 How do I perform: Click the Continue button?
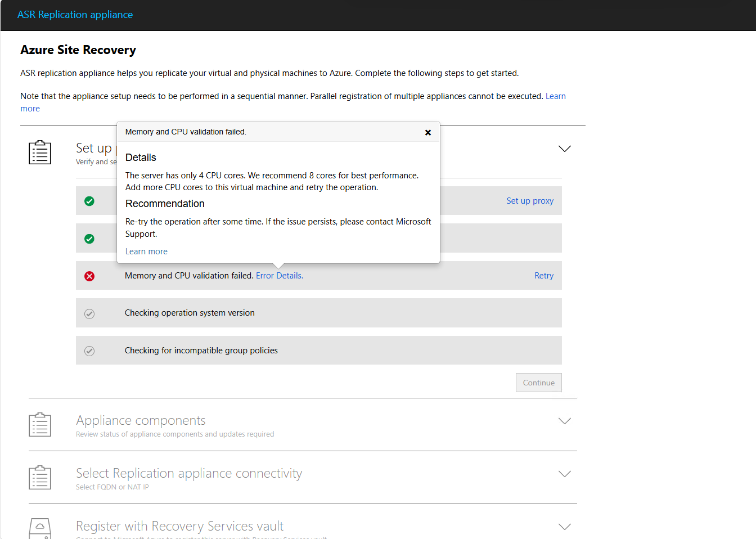539,383
